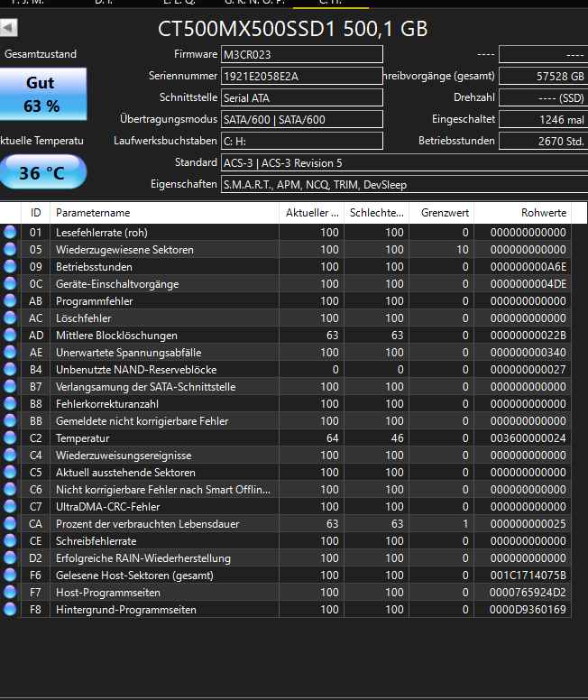This screenshot has width=588, height=700.
Task: Click the Laufwerksbuchstaben field C: H:
Action: (302, 141)
